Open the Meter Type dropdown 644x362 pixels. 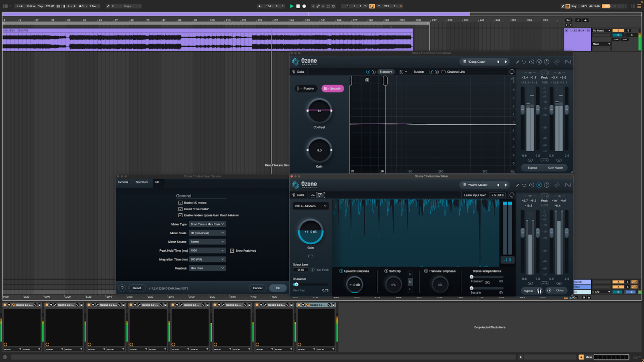[207, 224]
